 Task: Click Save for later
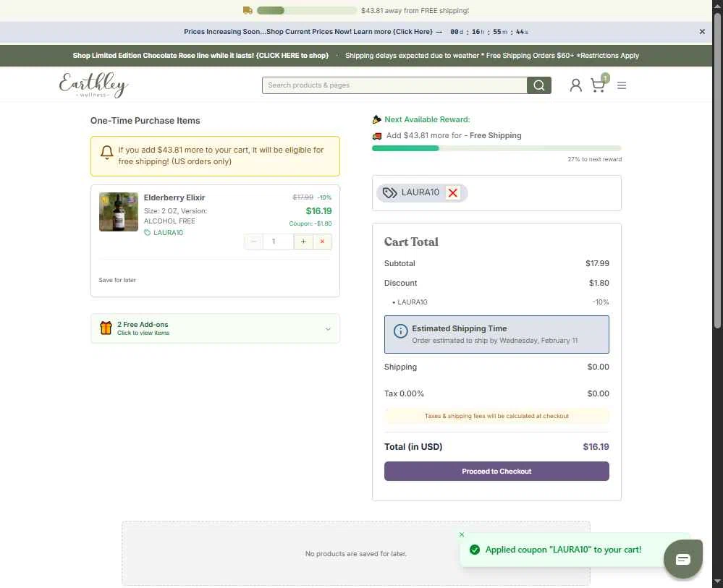117,280
